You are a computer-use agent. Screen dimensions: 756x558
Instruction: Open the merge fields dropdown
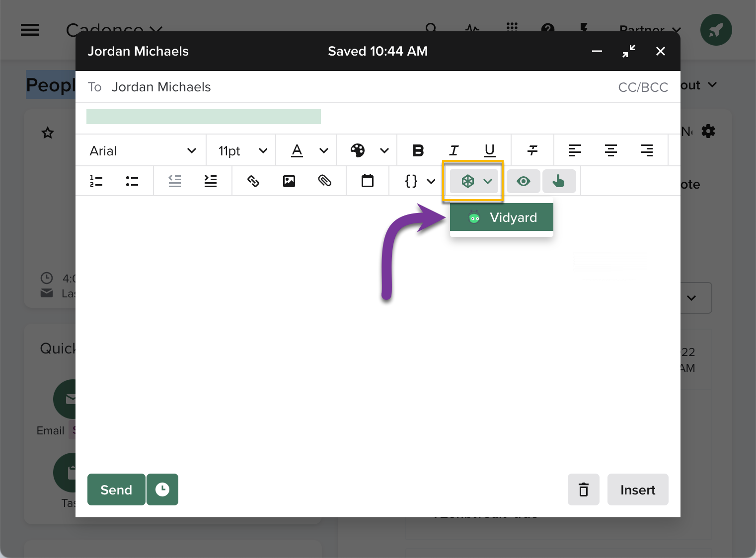point(419,181)
